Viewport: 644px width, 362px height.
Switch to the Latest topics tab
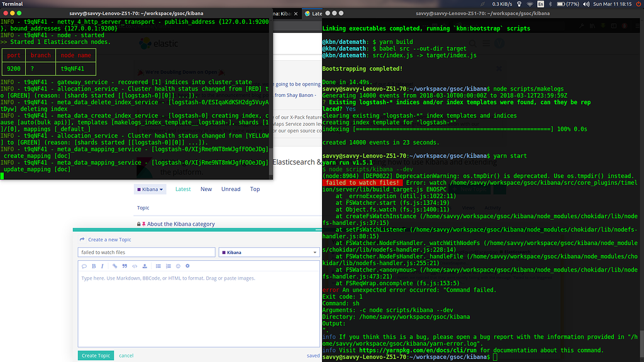pos(183,189)
